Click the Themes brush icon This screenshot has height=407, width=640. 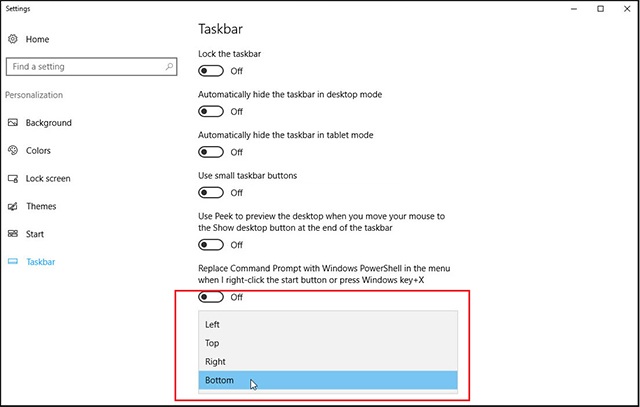pyautogui.click(x=13, y=206)
